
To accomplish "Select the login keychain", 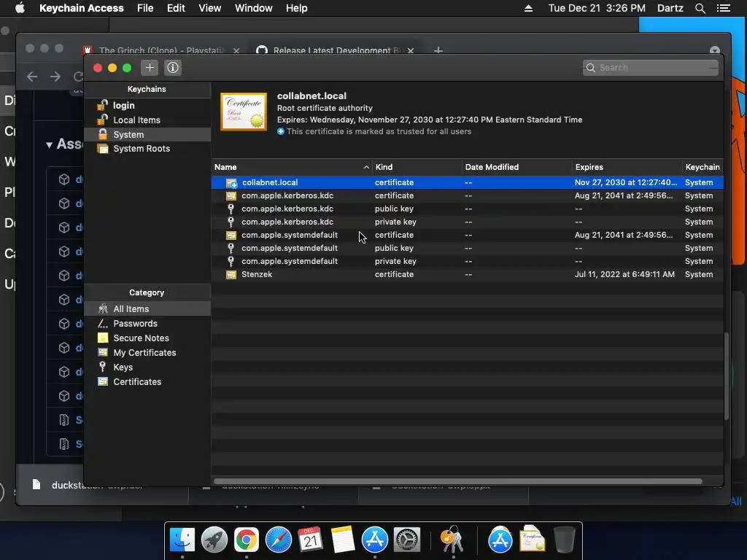I will coord(147,105).
